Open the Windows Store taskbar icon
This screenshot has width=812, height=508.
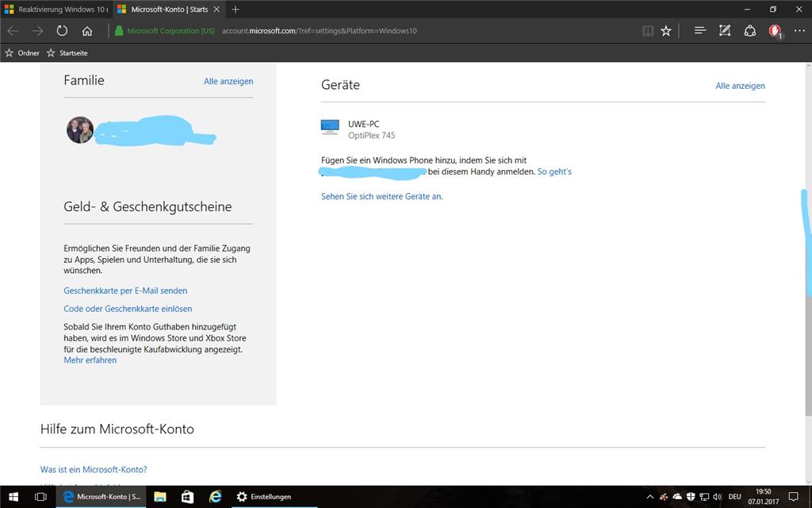tap(187, 497)
